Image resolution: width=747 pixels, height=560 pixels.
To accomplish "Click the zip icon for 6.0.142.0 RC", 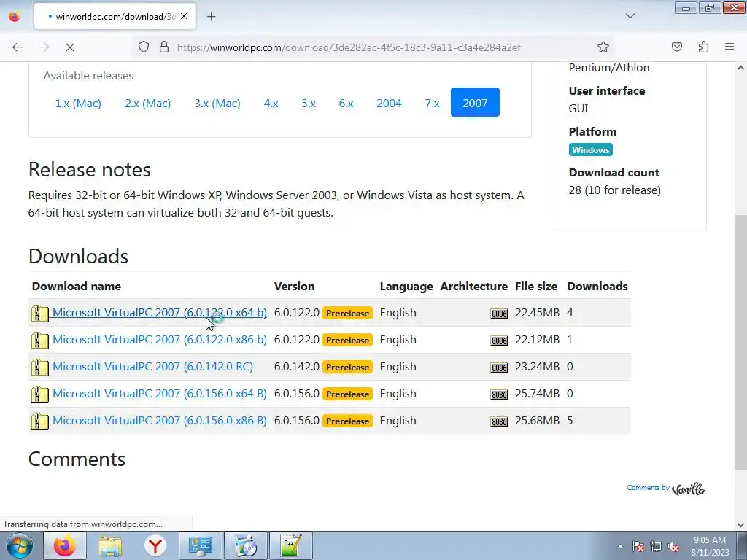I will point(39,367).
